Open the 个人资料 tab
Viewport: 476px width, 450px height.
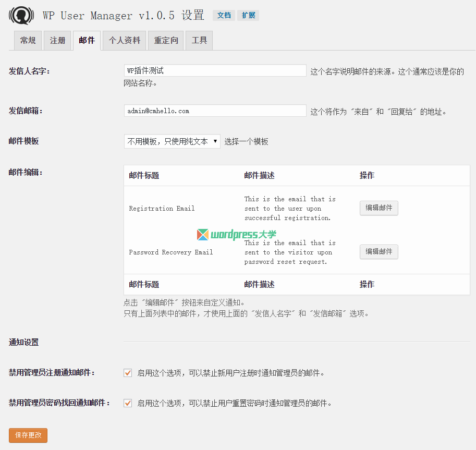click(124, 40)
